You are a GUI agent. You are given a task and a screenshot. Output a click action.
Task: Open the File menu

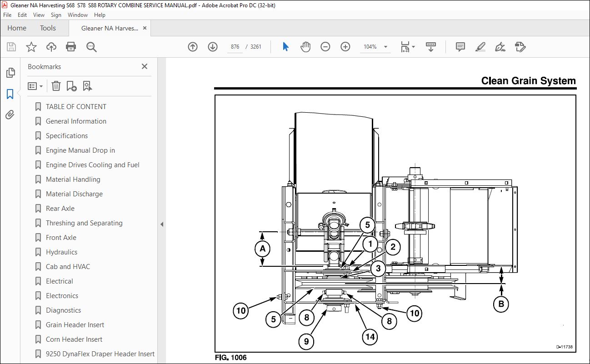tap(7, 15)
